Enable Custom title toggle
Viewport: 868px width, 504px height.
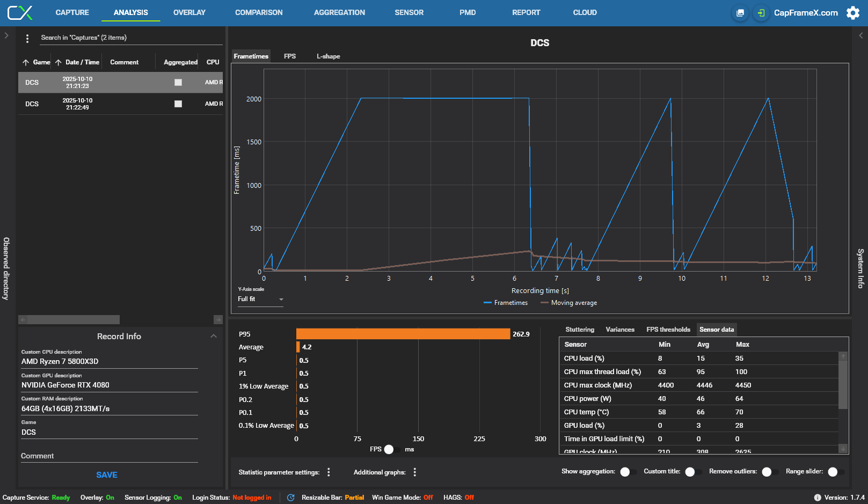(694, 472)
